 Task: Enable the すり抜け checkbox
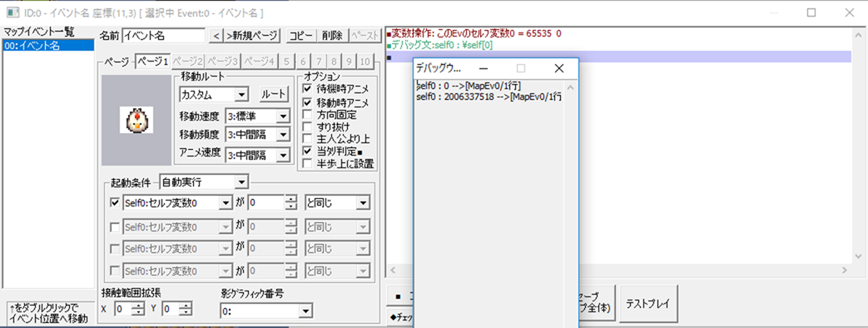(x=307, y=127)
